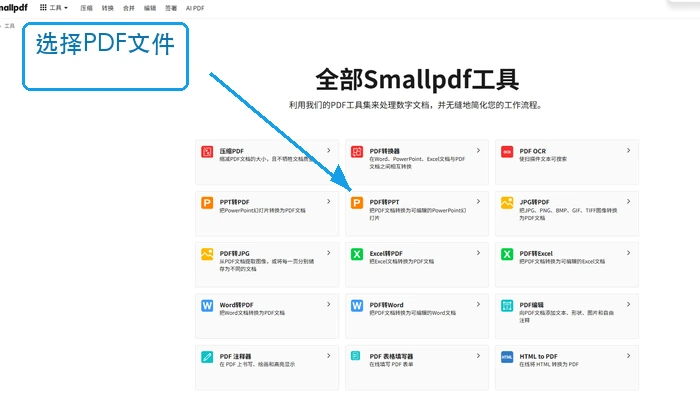Click the PDF 注释器 pen icon
Screen dimensions: 700x395
(x=207, y=357)
